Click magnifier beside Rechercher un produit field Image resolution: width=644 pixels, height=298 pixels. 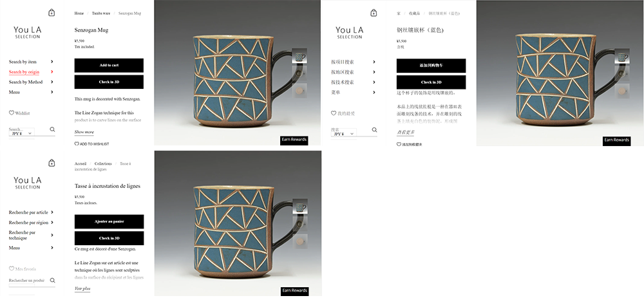(x=53, y=281)
